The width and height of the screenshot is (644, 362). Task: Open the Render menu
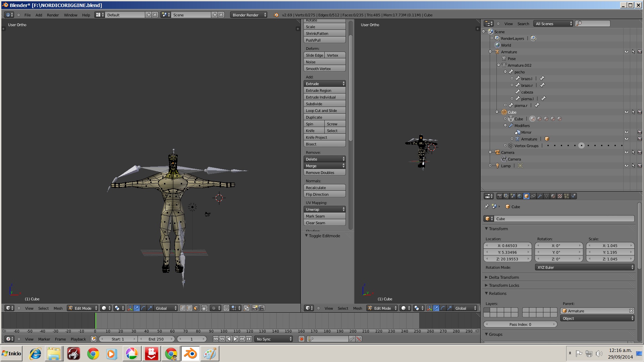coord(53,15)
